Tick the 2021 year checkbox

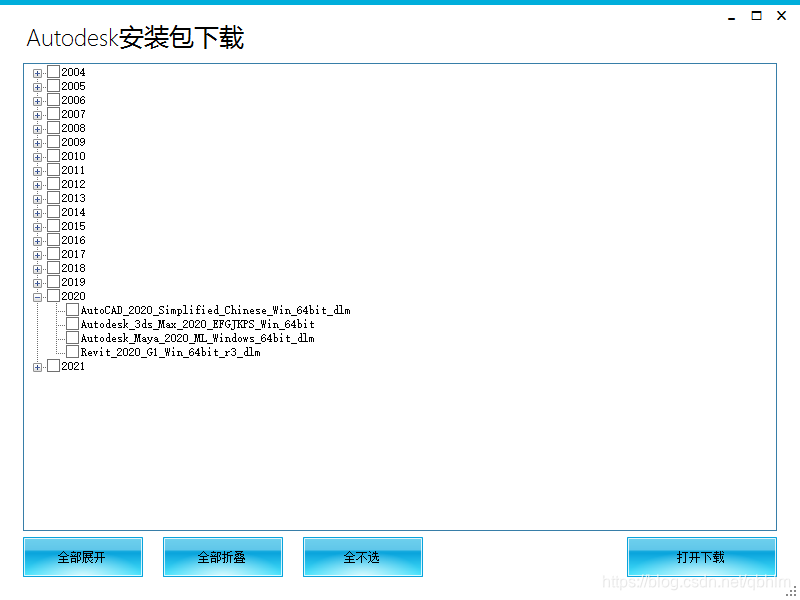(x=54, y=365)
